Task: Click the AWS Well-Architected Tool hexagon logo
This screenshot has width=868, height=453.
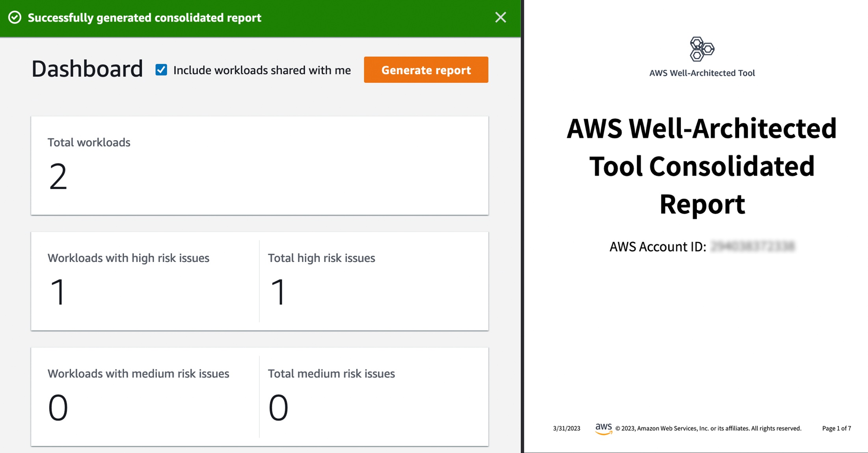Action: pos(702,49)
